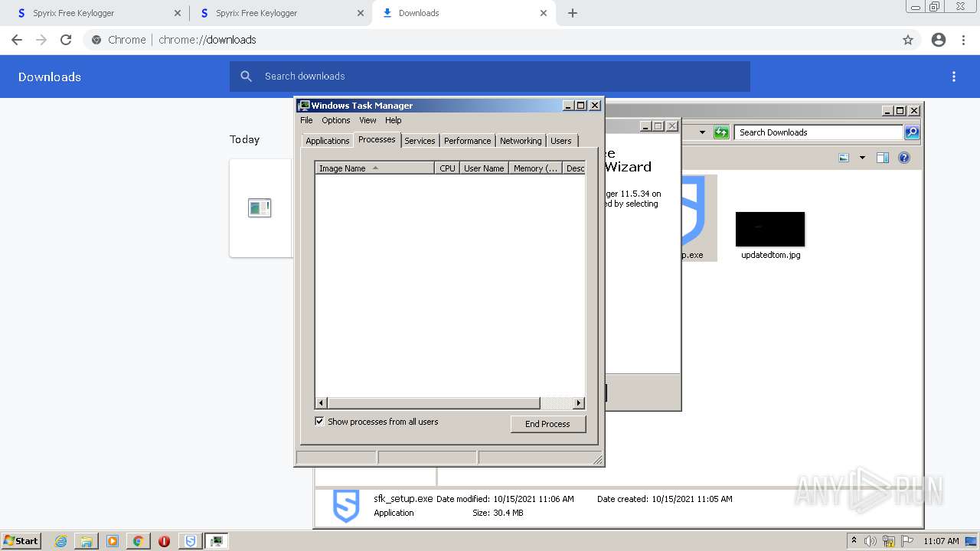Viewport: 980px width, 551px height.
Task: Click the sfk_setup.exe details pane icon
Action: (x=346, y=507)
